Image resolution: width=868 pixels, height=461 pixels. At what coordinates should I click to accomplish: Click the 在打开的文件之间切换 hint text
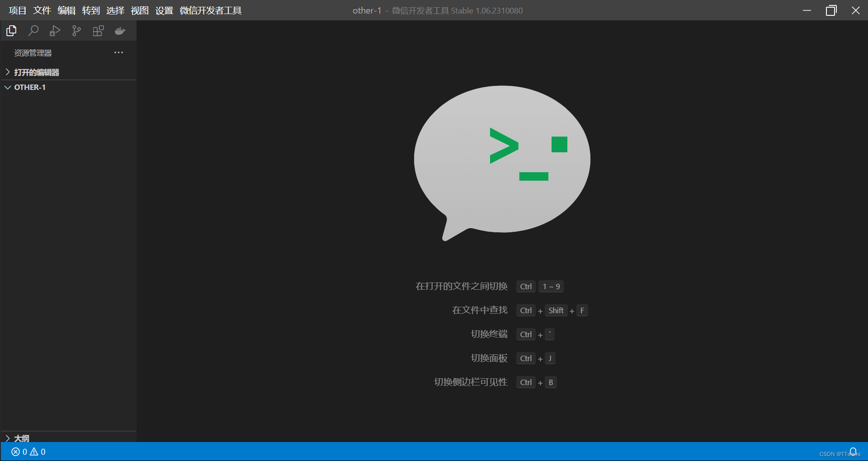coord(462,286)
